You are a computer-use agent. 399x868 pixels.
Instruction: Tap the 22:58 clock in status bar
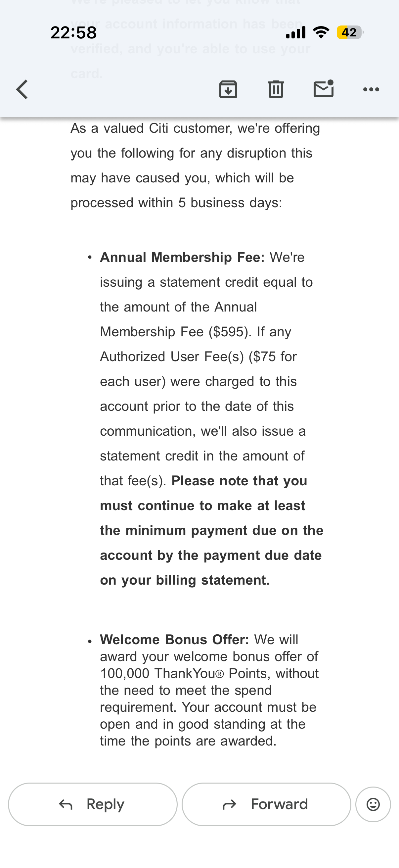point(74,33)
